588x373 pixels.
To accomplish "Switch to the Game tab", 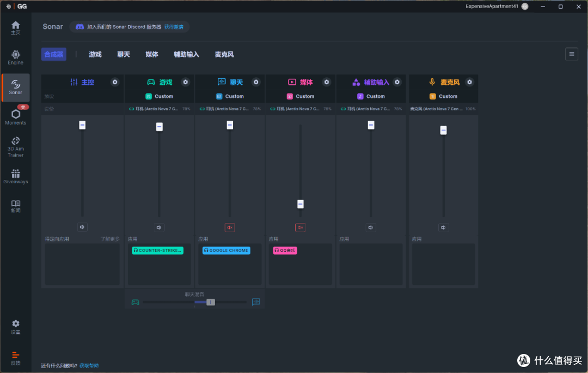I will coord(95,54).
